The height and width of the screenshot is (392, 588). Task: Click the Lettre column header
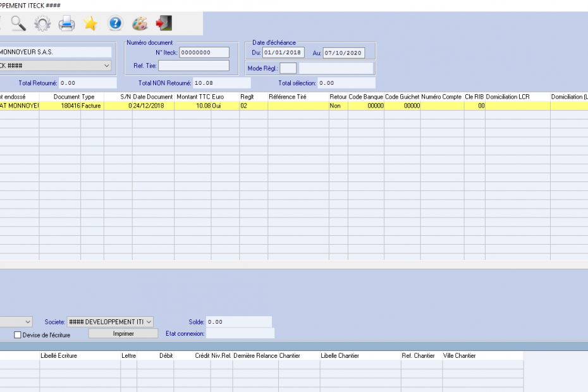128,355
